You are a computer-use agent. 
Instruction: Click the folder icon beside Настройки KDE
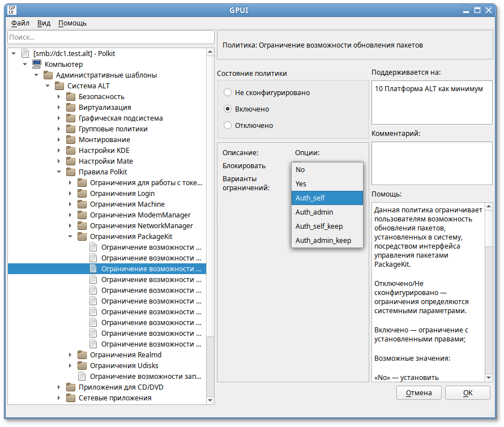(x=70, y=151)
